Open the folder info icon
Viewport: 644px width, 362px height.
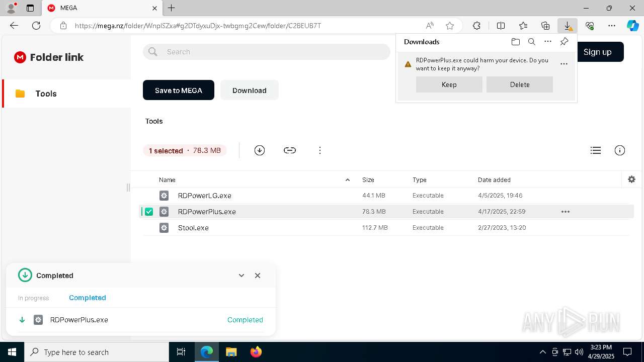tap(620, 150)
